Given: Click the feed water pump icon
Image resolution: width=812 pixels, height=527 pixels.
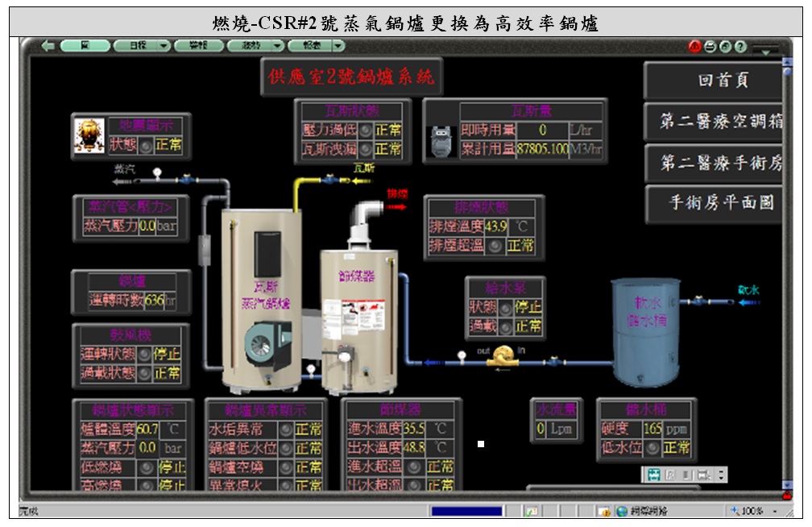Looking at the screenshot, I should (x=505, y=355).
